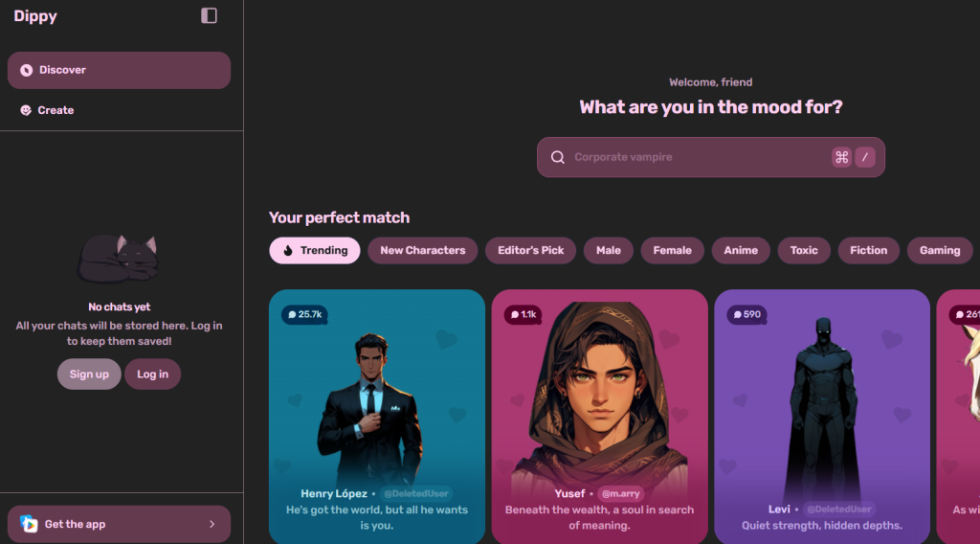Click the 25.7k chat count badge
The width and height of the screenshot is (980, 544).
[x=304, y=314]
